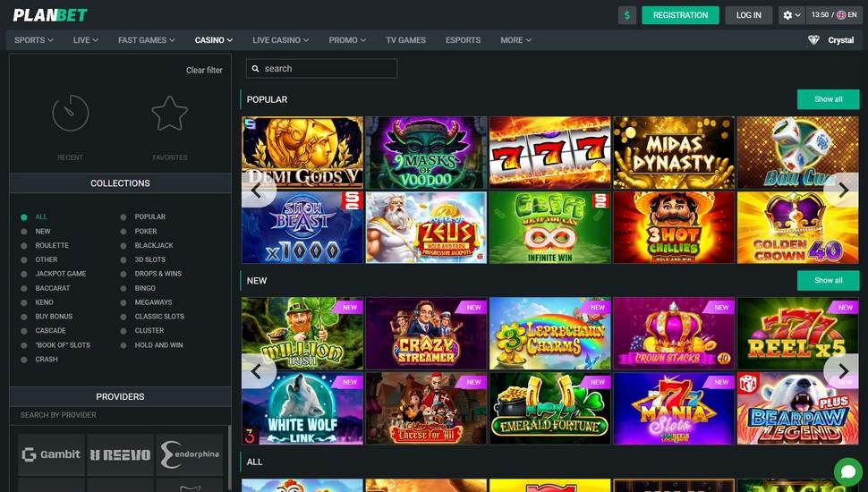The height and width of the screenshot is (492, 868).
Task: Click New carousel left arrow
Action: pos(256,371)
